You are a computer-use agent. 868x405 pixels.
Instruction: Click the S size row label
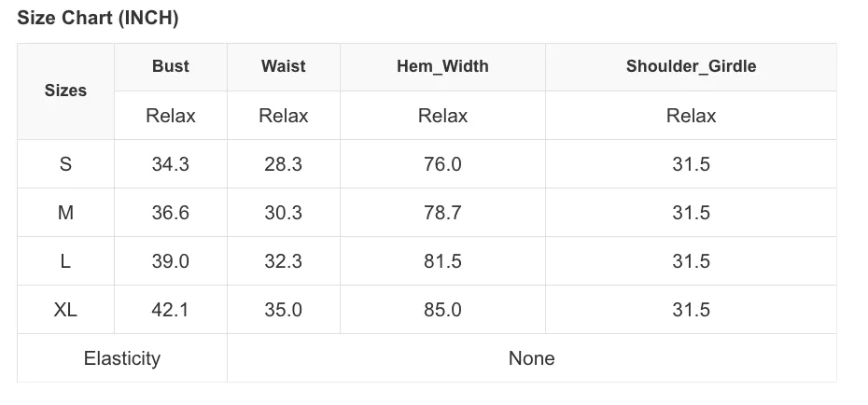point(65,164)
